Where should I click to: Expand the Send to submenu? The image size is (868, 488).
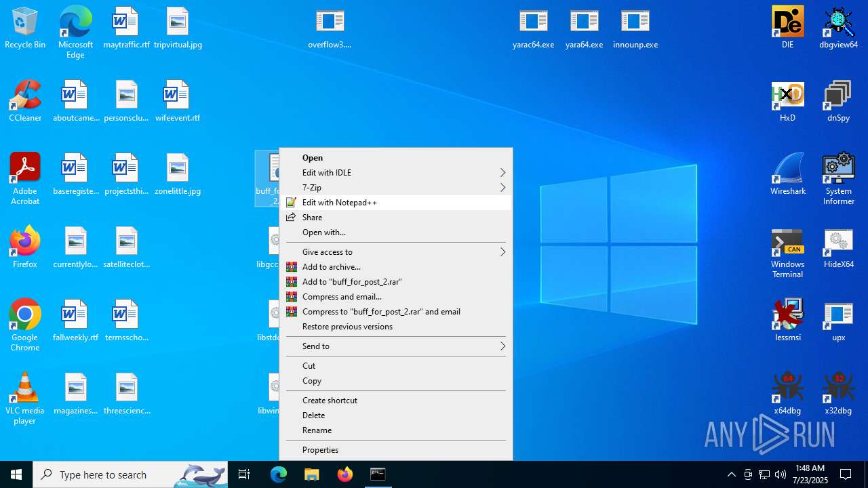[396, 346]
